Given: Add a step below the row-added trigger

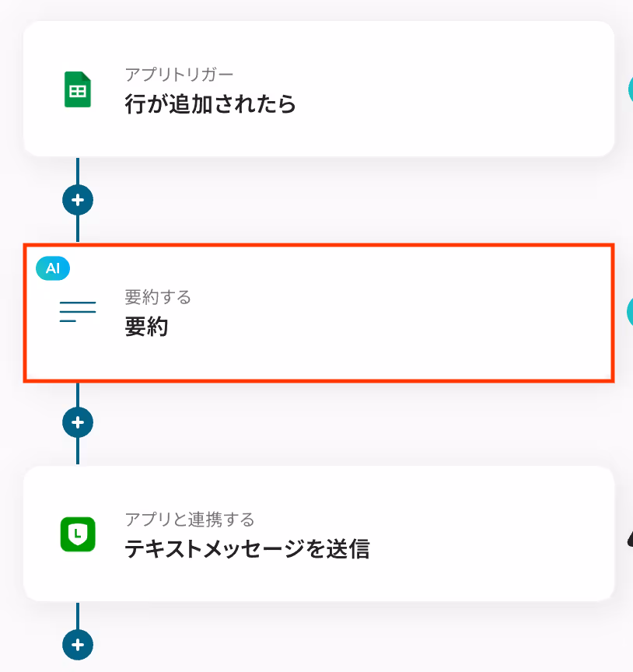Looking at the screenshot, I should 78,200.
